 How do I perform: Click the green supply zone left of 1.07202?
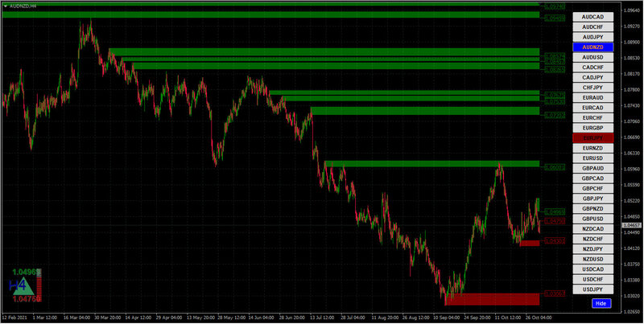point(425,111)
